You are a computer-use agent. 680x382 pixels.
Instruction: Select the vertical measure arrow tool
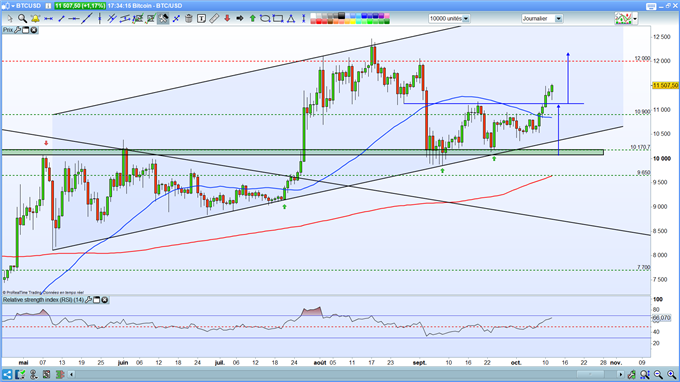(x=304, y=19)
